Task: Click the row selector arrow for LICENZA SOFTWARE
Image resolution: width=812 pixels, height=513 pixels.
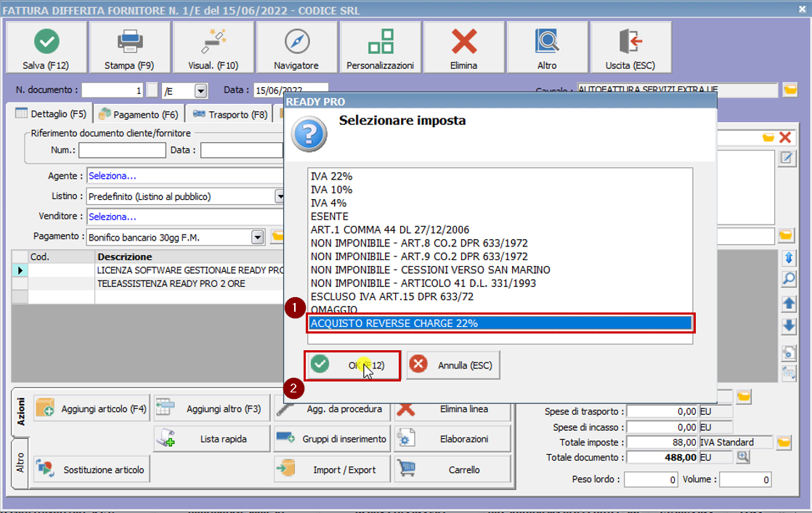Action: [x=20, y=270]
